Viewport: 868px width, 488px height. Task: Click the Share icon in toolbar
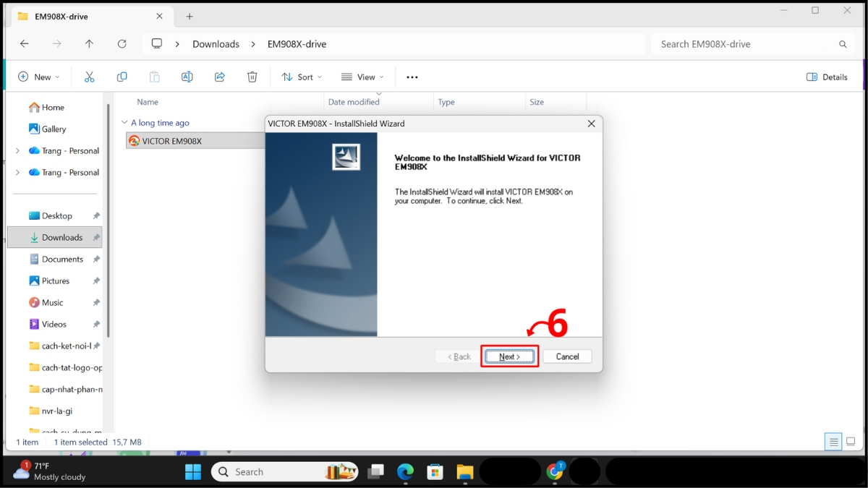pyautogui.click(x=220, y=77)
